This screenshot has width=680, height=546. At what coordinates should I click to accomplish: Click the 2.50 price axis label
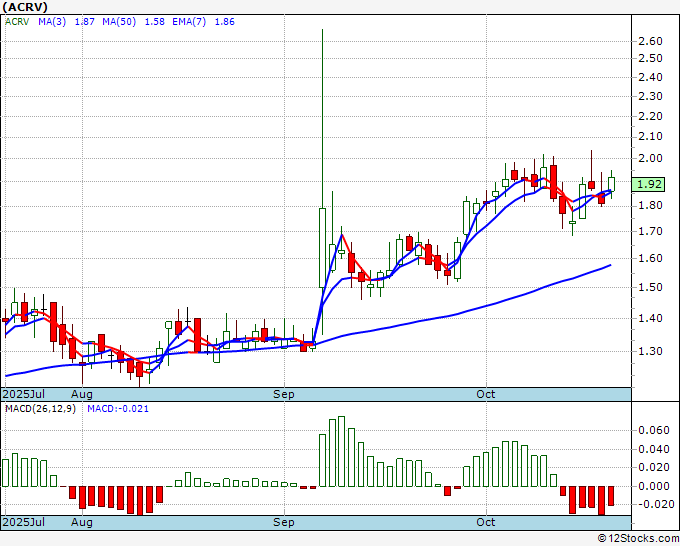coord(651,58)
